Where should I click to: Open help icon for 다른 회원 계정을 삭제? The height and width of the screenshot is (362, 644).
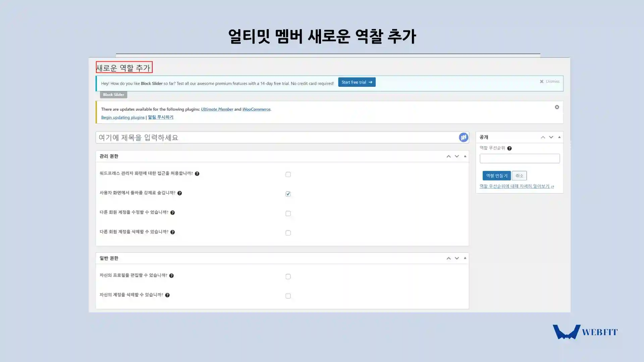(x=172, y=232)
